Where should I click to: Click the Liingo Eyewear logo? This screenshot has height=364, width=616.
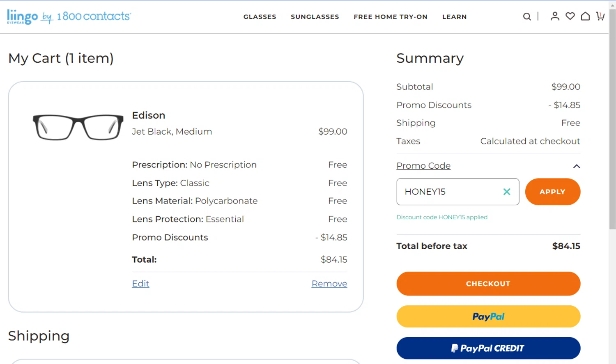pos(23,17)
